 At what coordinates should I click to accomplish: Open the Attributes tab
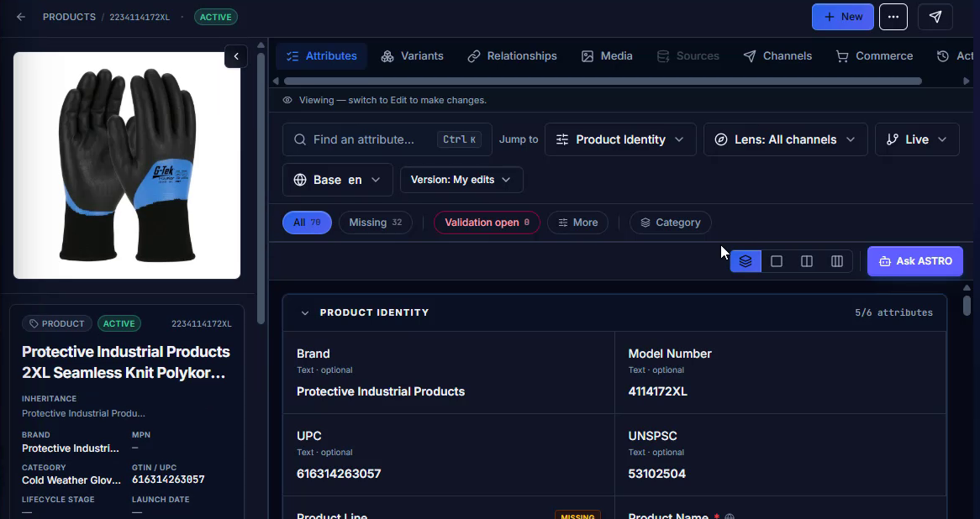click(321, 56)
